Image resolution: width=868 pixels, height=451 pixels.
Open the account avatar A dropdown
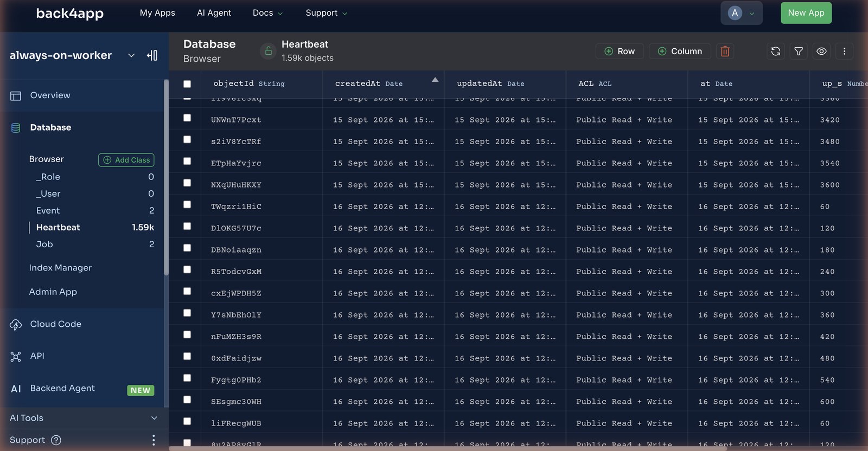click(742, 13)
